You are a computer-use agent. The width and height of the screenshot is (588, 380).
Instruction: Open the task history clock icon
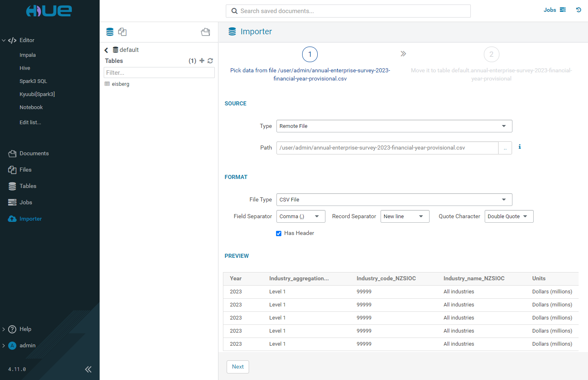coord(579,10)
